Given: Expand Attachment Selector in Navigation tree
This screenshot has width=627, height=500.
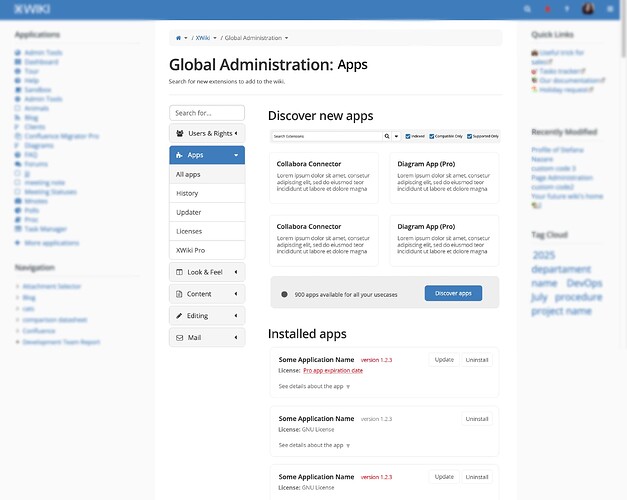Looking at the screenshot, I should click(x=17, y=286).
